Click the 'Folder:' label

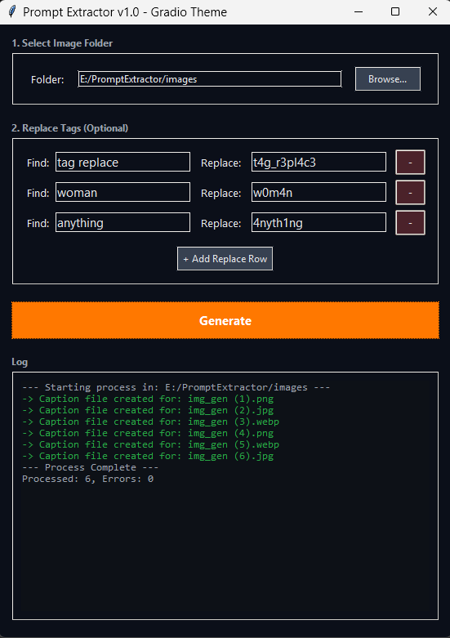pos(48,79)
